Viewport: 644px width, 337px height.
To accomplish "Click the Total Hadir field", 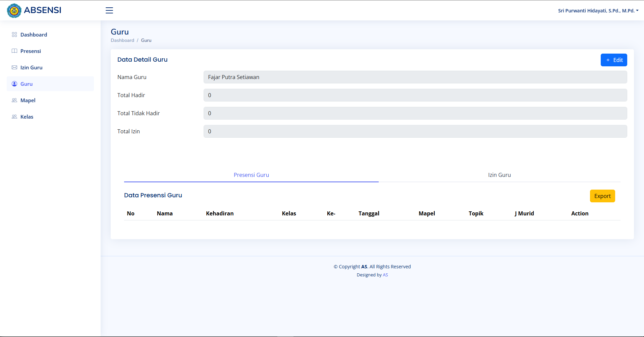I will [x=415, y=95].
